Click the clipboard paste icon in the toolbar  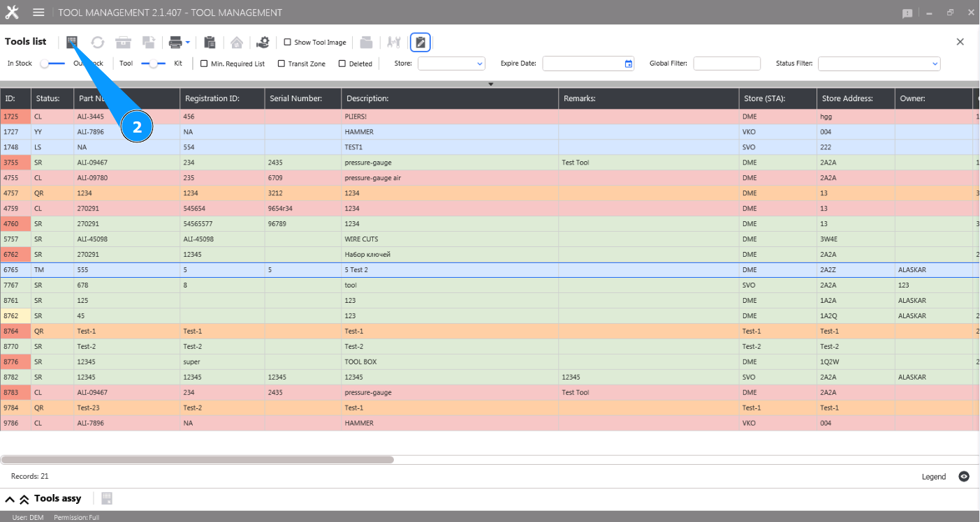[x=210, y=43]
